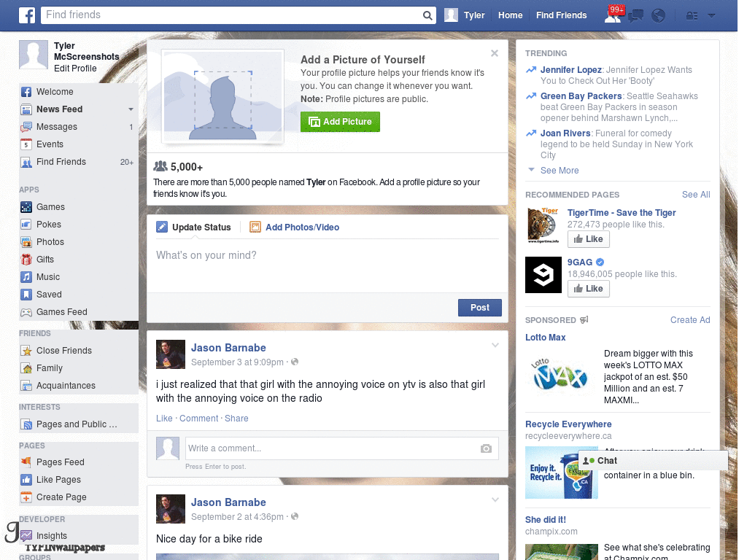Viewport: 747px width, 560px height.
Task: Open privacy shortcuts lock icon
Action: click(x=692, y=16)
